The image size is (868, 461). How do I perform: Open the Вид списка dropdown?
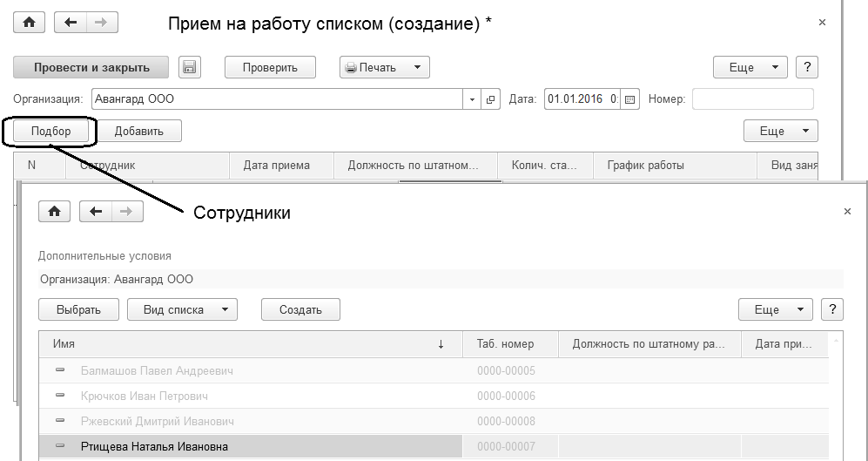click(182, 309)
